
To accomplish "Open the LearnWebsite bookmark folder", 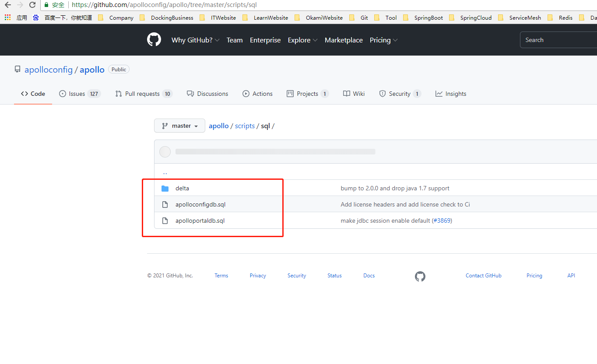I will coord(265,17).
